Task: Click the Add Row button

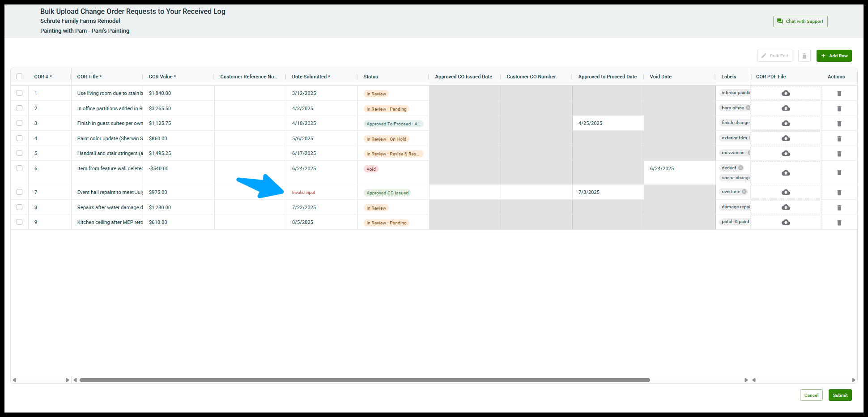Action: (834, 56)
